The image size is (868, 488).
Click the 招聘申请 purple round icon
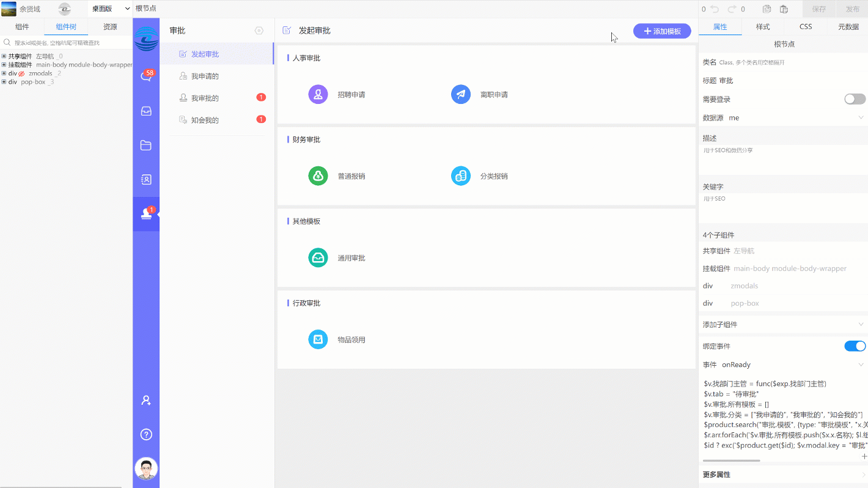318,94
